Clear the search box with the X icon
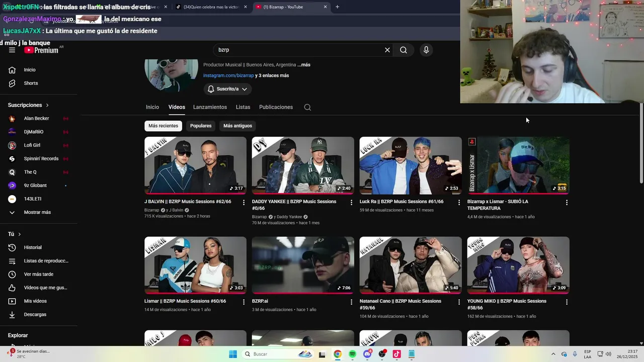Viewport: 644px width, 362px height. [x=387, y=50]
